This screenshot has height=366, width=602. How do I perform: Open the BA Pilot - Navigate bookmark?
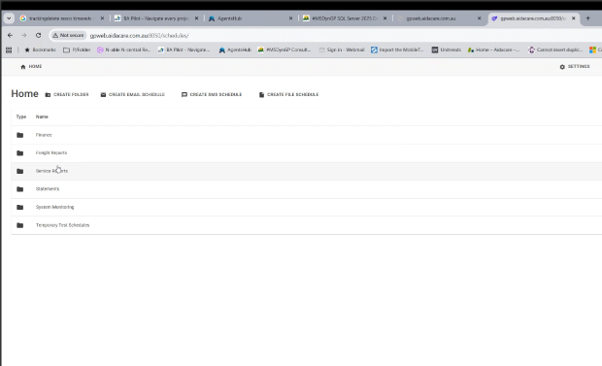click(184, 50)
